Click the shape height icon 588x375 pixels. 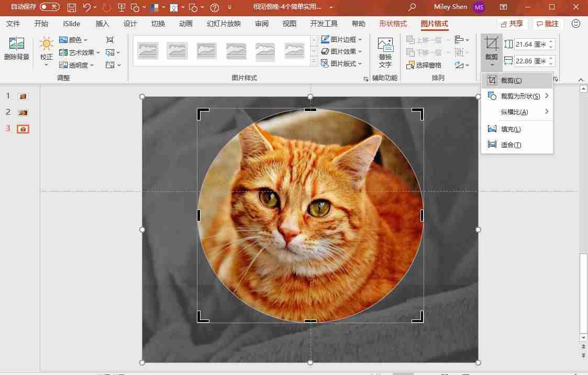pos(508,44)
